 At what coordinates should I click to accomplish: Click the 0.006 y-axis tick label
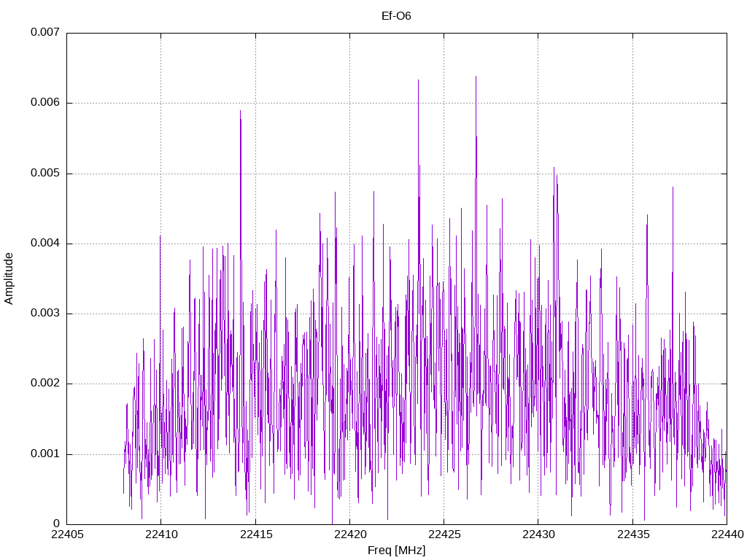click(x=45, y=103)
